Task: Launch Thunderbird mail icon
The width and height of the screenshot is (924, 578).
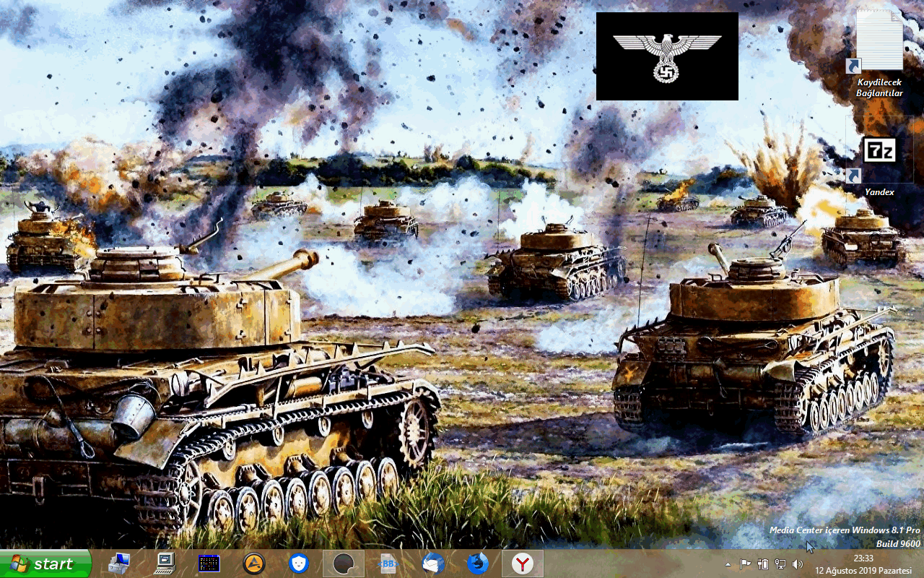Action: point(433,564)
